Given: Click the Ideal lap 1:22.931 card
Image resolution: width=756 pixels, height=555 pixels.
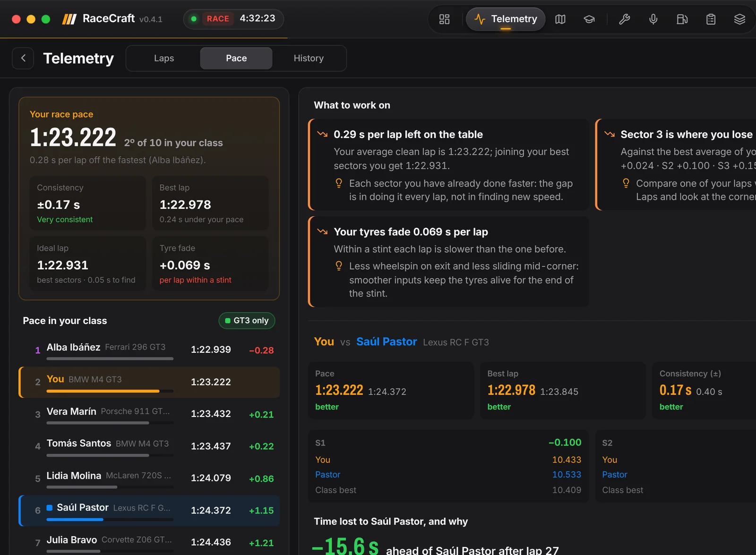Looking at the screenshot, I should click(x=88, y=264).
